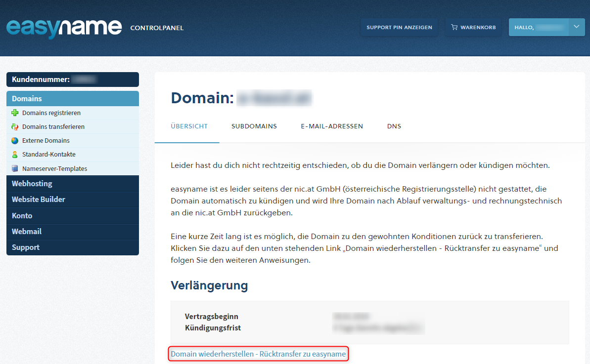The image size is (590, 364).
Task: Open the Webmail sidebar section
Action: tap(73, 232)
